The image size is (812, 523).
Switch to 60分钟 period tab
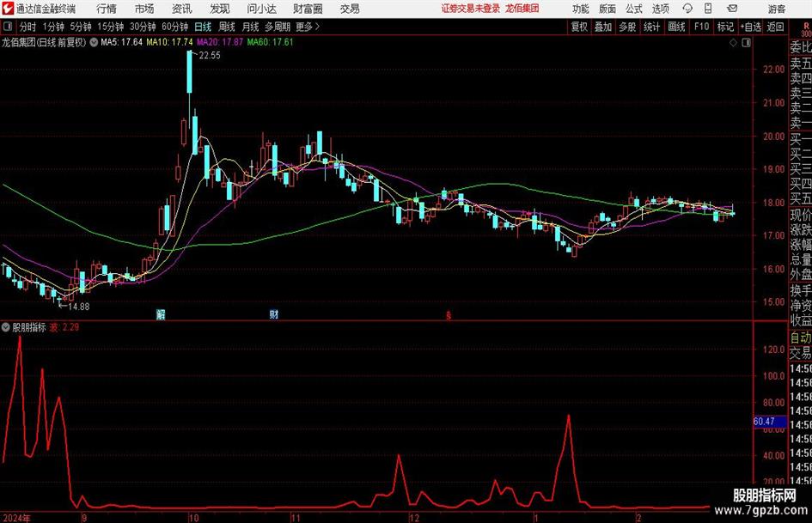click(175, 27)
